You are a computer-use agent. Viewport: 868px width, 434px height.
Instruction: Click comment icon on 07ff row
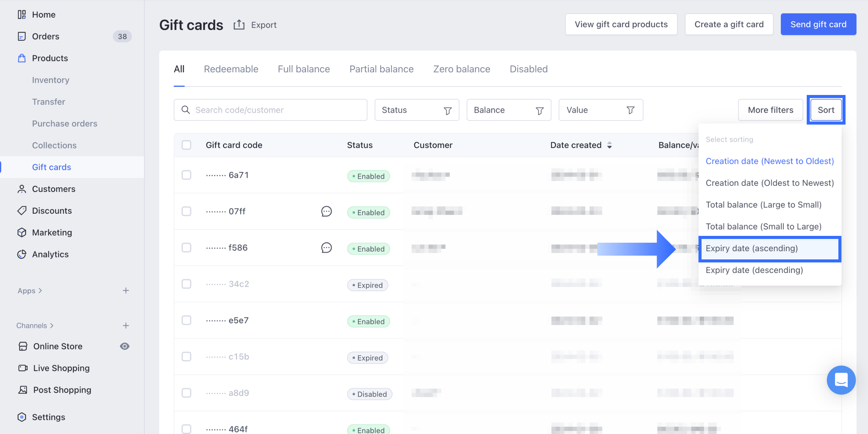coord(326,211)
